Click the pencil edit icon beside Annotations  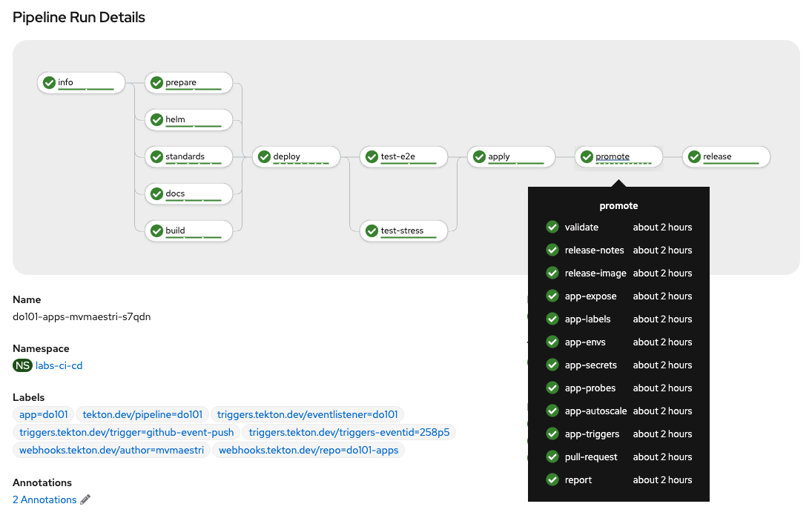point(85,499)
